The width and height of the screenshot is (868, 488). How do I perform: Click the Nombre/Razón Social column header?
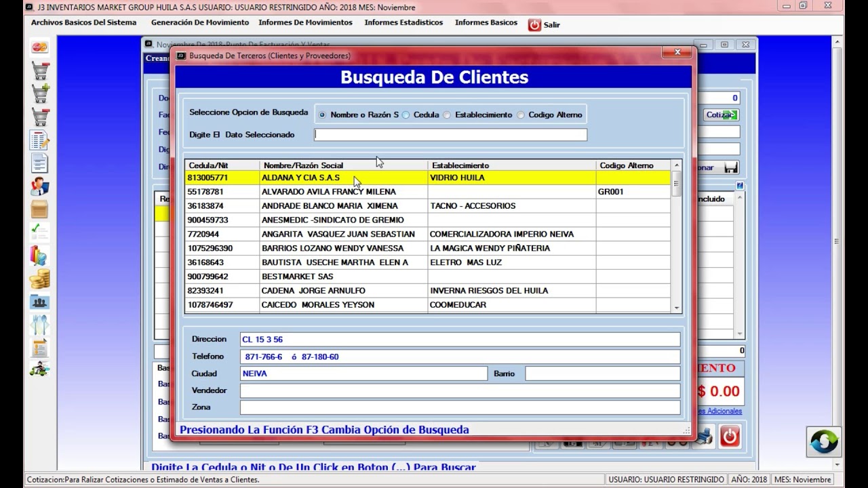click(344, 165)
